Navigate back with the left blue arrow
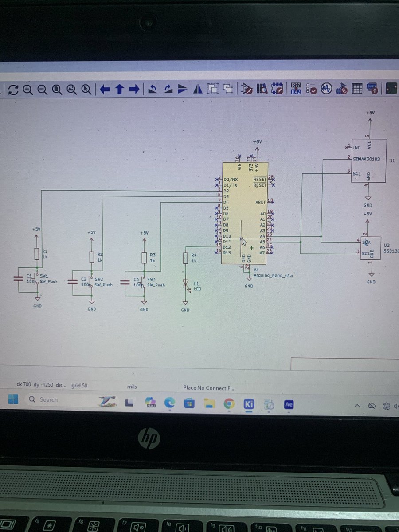Screen dimensions: 399x532 click(x=105, y=90)
